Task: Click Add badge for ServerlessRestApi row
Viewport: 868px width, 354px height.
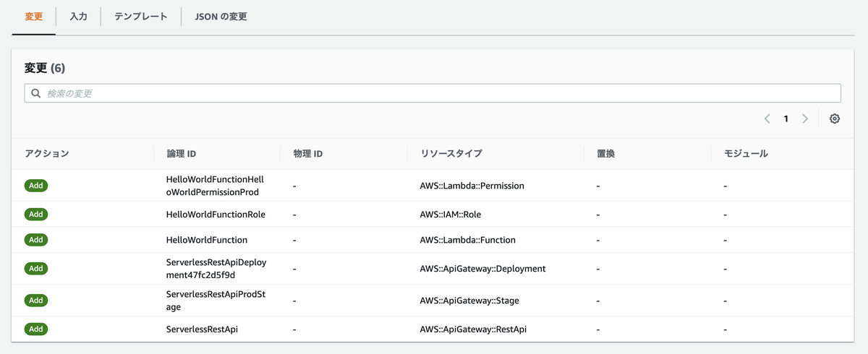Action: pyautogui.click(x=36, y=329)
